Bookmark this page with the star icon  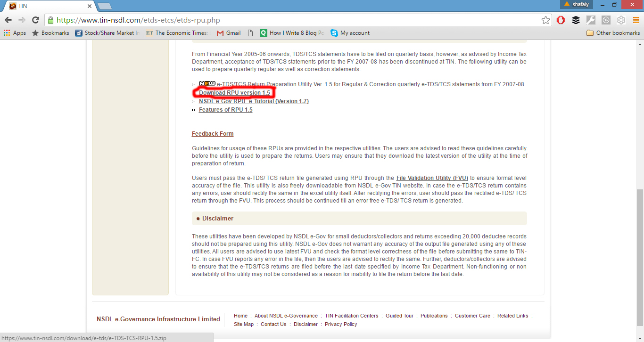545,20
